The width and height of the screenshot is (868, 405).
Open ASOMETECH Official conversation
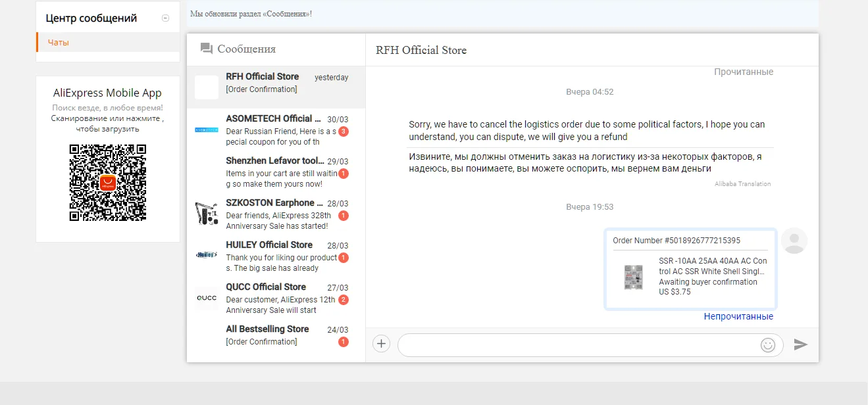(276, 130)
